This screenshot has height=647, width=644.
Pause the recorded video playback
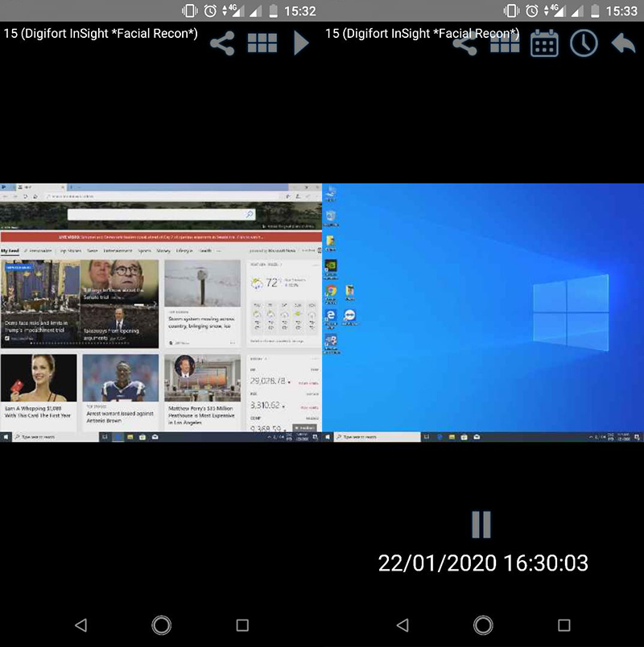[x=481, y=524]
